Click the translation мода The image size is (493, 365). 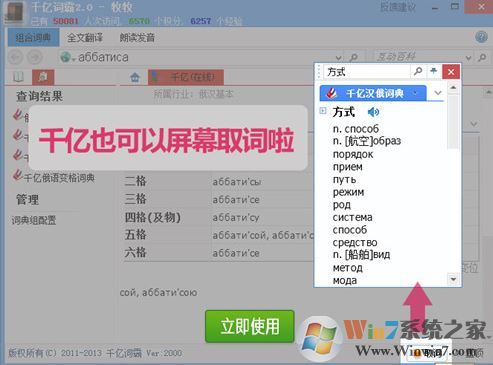(345, 281)
